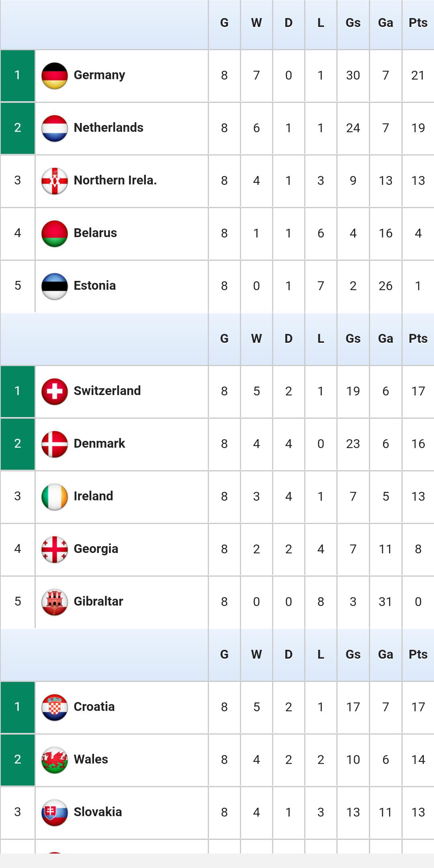Tap Denmark's green rank 2 badge

18,444
